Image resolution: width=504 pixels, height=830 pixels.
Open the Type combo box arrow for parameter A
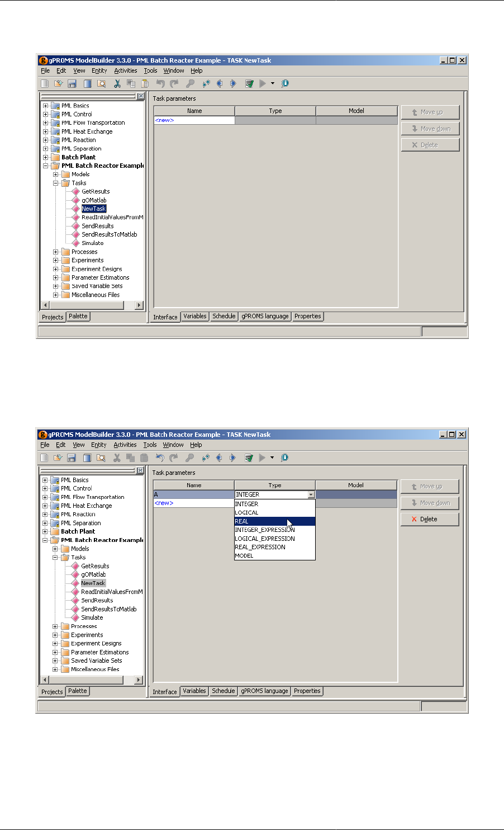(x=311, y=494)
